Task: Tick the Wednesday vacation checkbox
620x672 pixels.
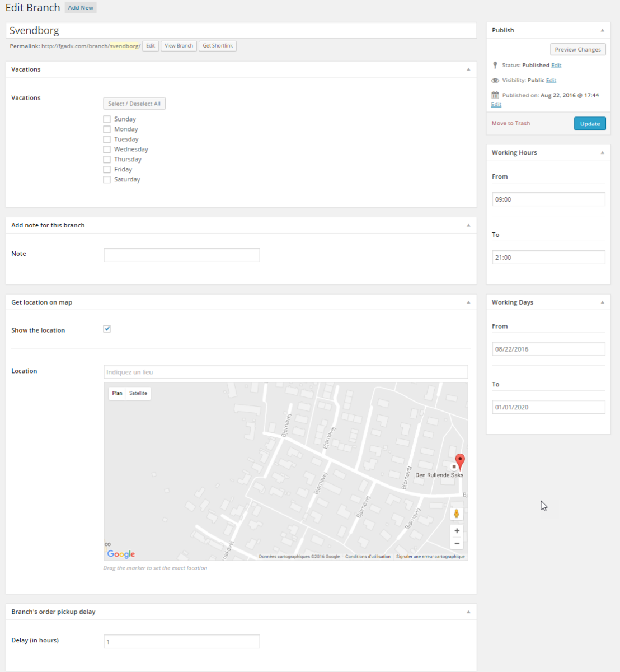Action: point(107,150)
